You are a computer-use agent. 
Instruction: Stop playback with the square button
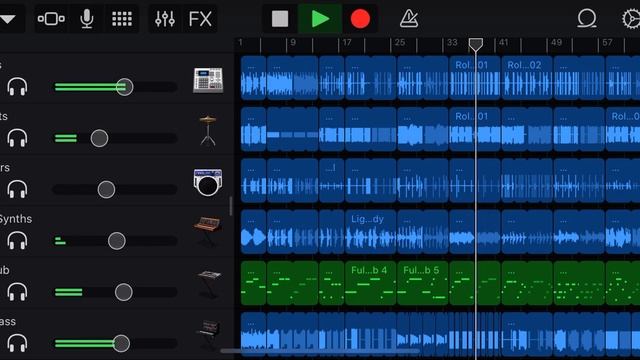(280, 19)
